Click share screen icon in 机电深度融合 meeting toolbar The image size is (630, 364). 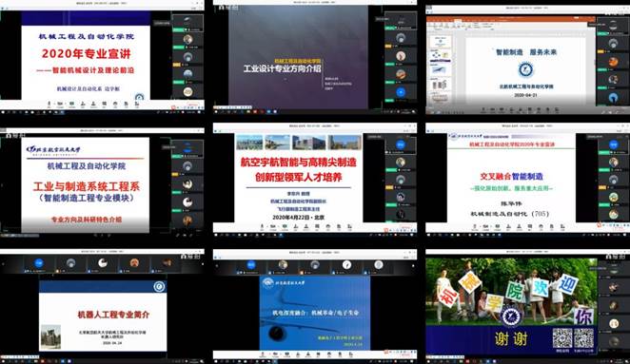(286, 354)
